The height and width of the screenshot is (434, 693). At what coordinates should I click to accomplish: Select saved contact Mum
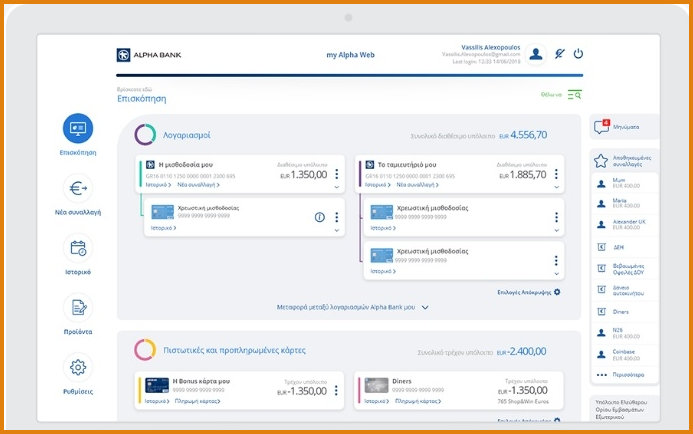pyautogui.click(x=624, y=183)
